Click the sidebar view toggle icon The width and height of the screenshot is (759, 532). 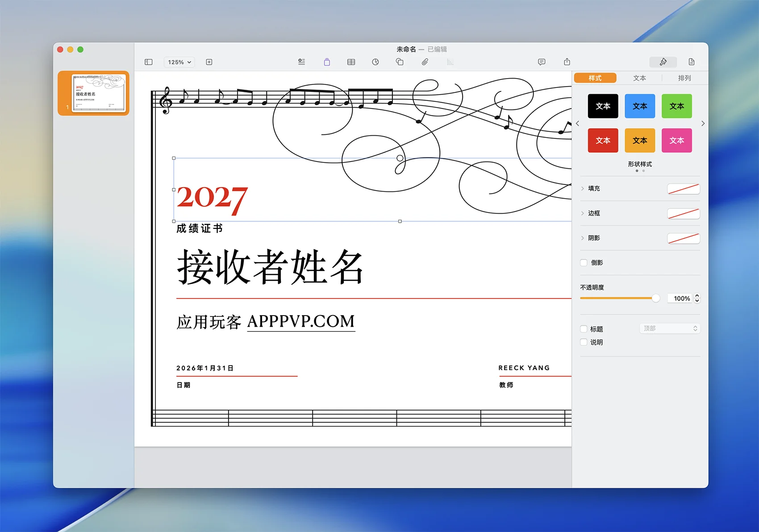click(149, 62)
